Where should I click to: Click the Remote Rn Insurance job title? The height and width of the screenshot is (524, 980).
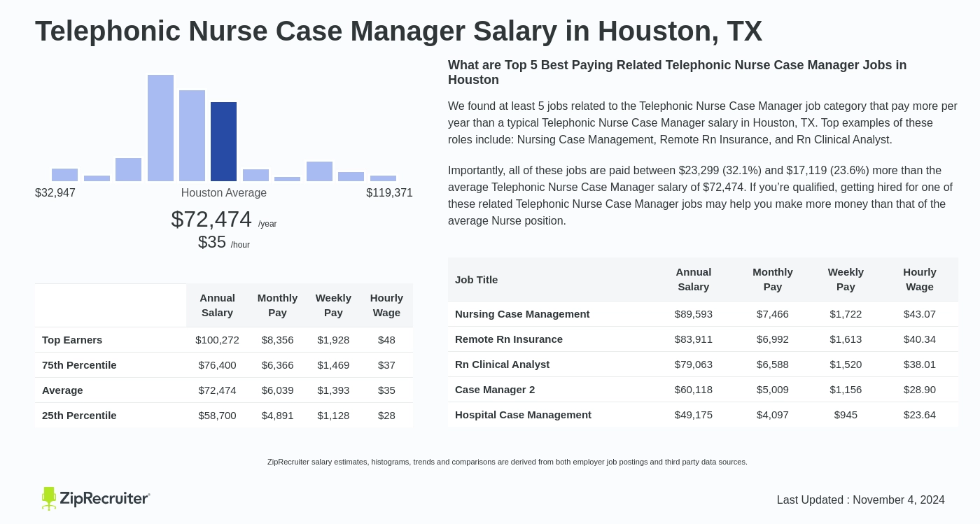coord(509,339)
